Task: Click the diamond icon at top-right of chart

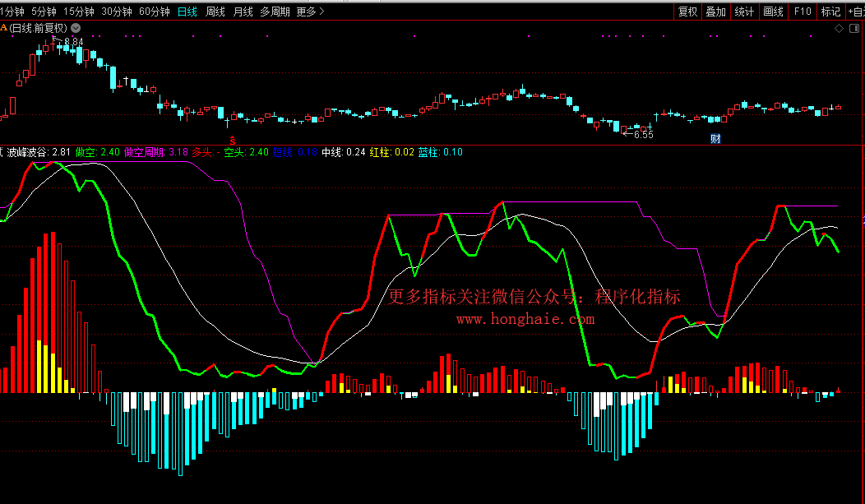Action: pos(839,28)
